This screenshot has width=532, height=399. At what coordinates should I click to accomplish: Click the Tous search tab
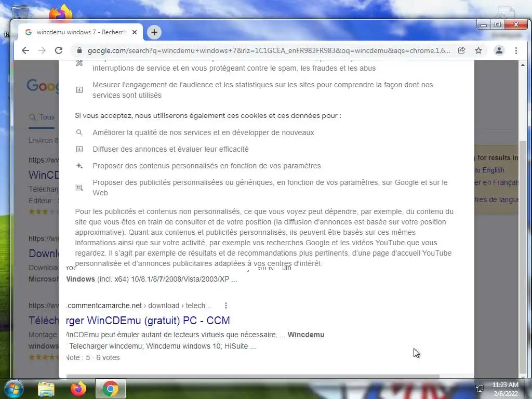[42, 117]
